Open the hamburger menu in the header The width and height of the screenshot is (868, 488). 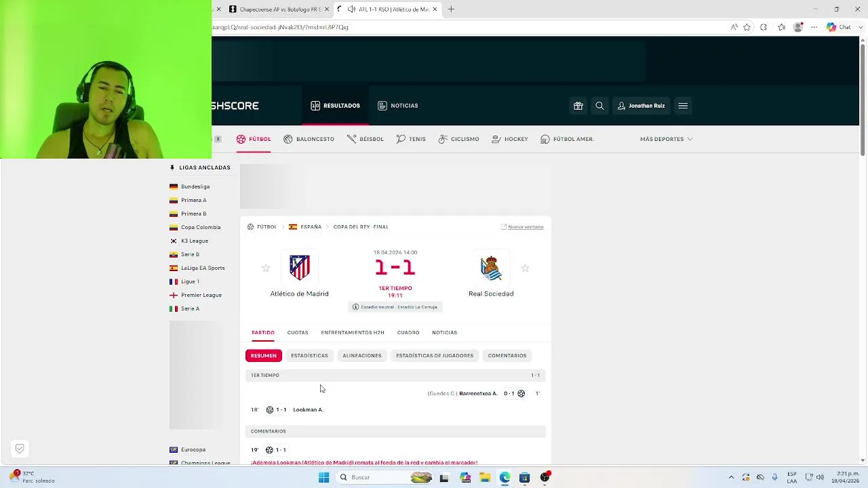point(683,106)
